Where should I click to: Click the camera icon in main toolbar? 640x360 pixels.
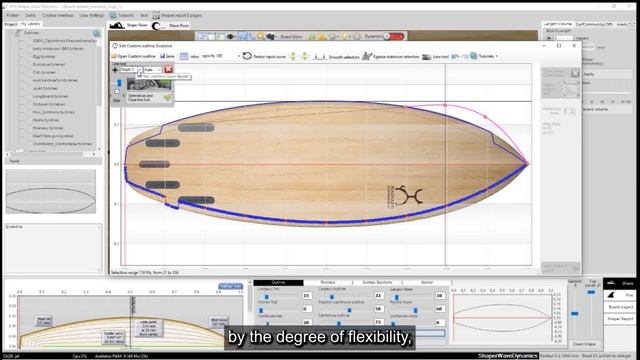click(270, 36)
